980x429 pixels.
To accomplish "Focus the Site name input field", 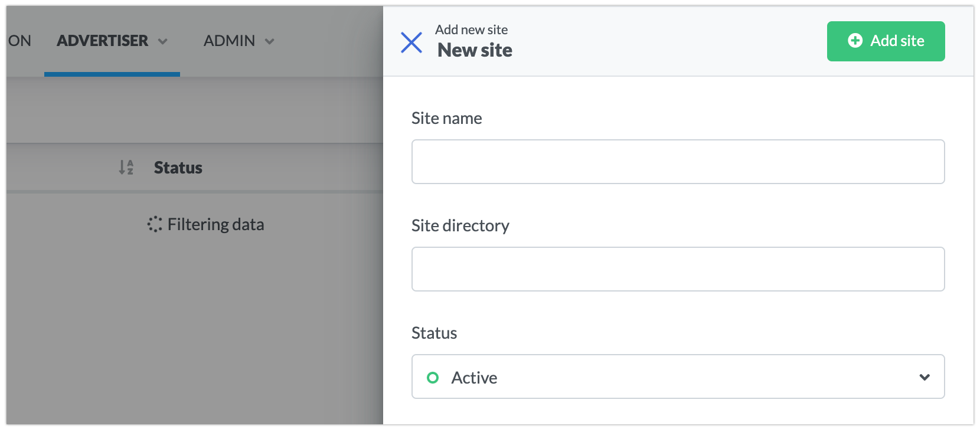I will 678,162.
